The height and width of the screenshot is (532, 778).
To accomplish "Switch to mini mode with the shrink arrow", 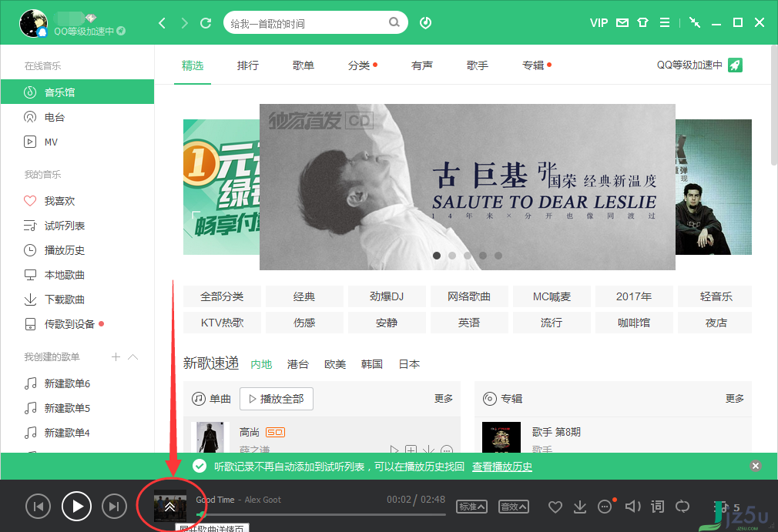I will click(x=694, y=22).
